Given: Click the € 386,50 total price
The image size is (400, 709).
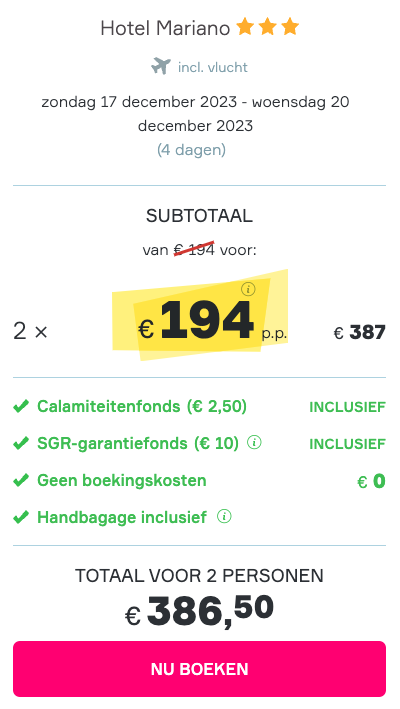Looking at the screenshot, I should 199,611.
